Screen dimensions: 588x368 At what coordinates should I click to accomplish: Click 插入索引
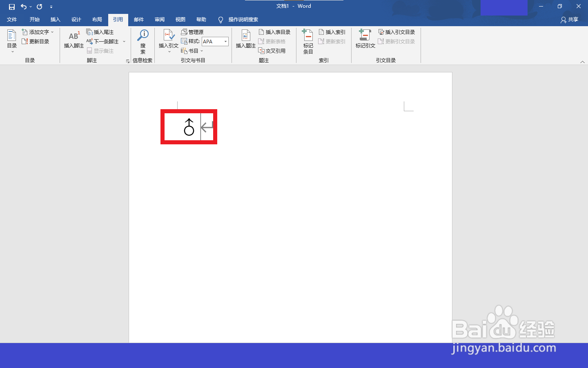pyautogui.click(x=332, y=32)
